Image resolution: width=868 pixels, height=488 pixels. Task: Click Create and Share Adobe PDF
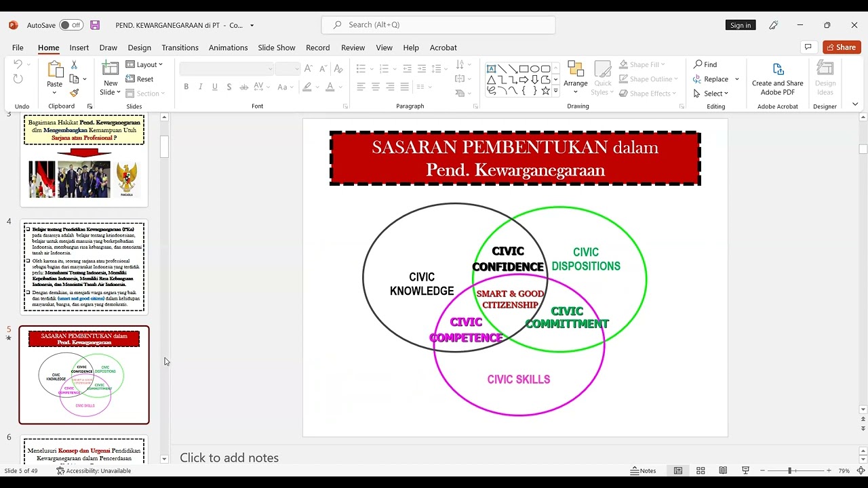[778, 77]
